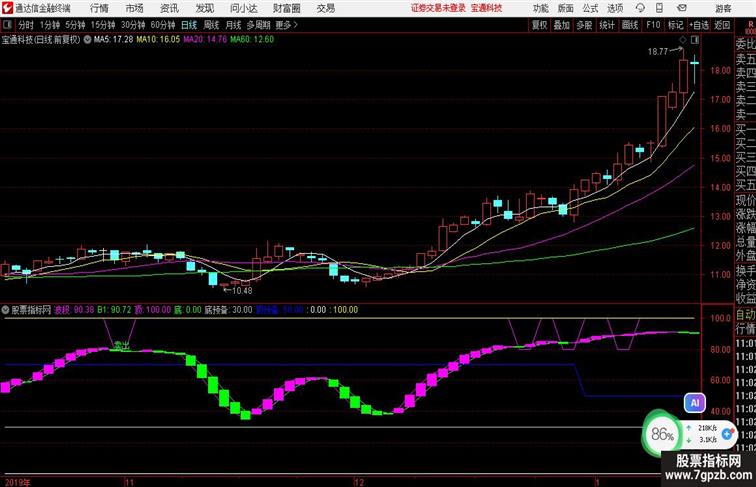Open the 财富圈 menu
756x487 pixels.
[x=287, y=8]
